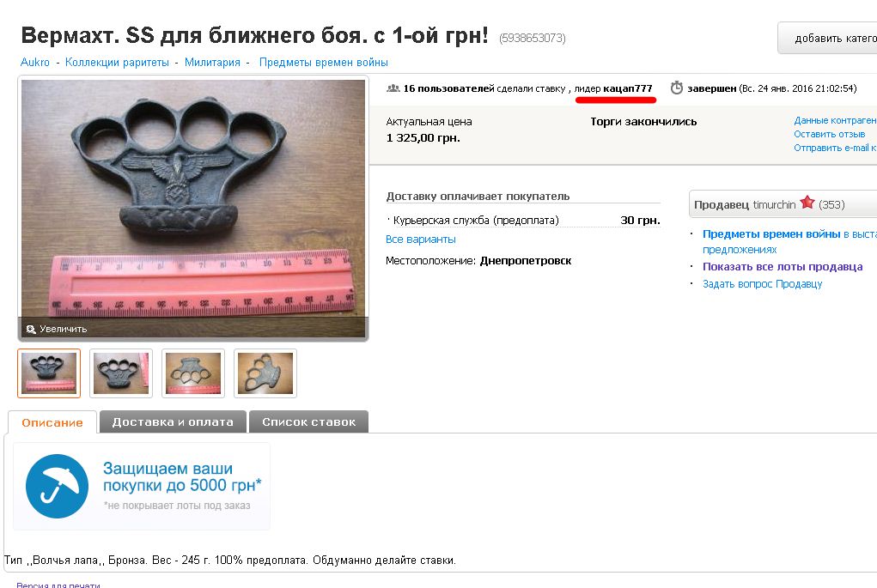The image size is (877, 588).
Task: Click the Оставить отзыв link
Action: [830, 134]
